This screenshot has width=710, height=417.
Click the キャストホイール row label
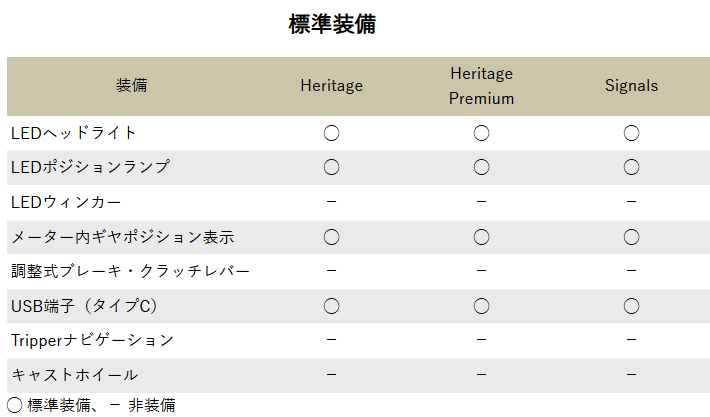tap(75, 375)
